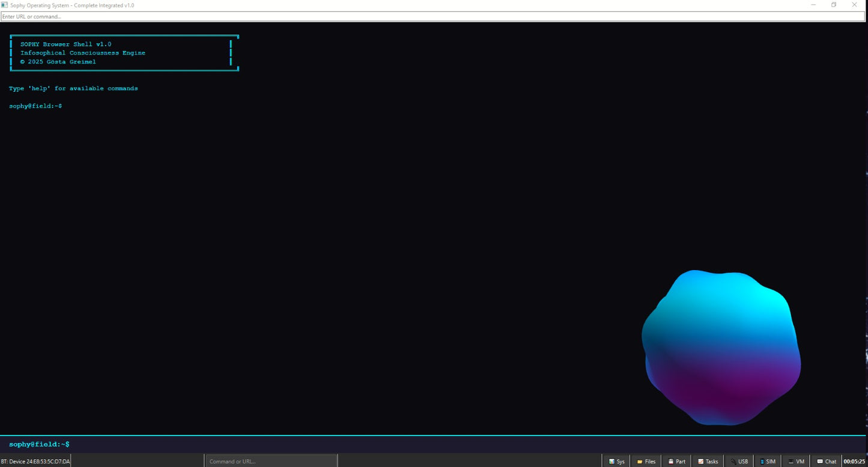Open the VM virtual machine button
This screenshot has height=467, width=868.
(x=796, y=461)
